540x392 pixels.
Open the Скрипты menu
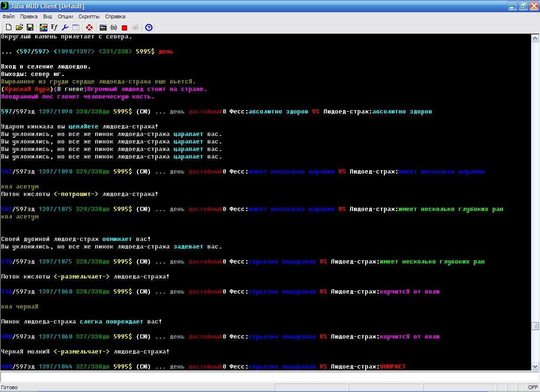(89, 16)
